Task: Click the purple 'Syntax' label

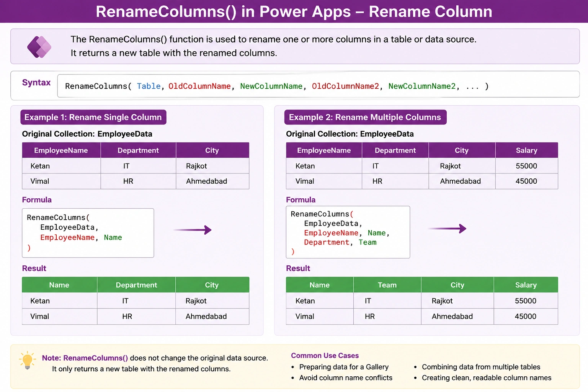Action: coord(36,83)
